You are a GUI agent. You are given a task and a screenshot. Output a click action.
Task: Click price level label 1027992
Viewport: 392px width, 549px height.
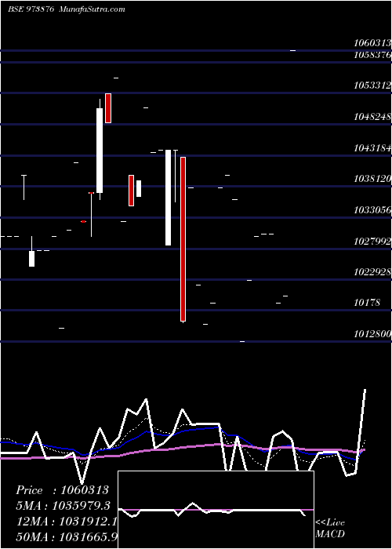coord(372,242)
